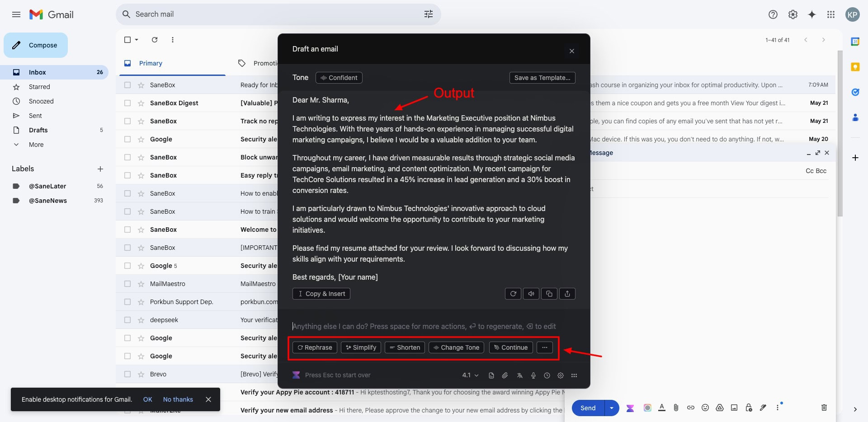Click the Google Drive insert icon
This screenshot has width=868, height=422.
pyautogui.click(x=719, y=408)
